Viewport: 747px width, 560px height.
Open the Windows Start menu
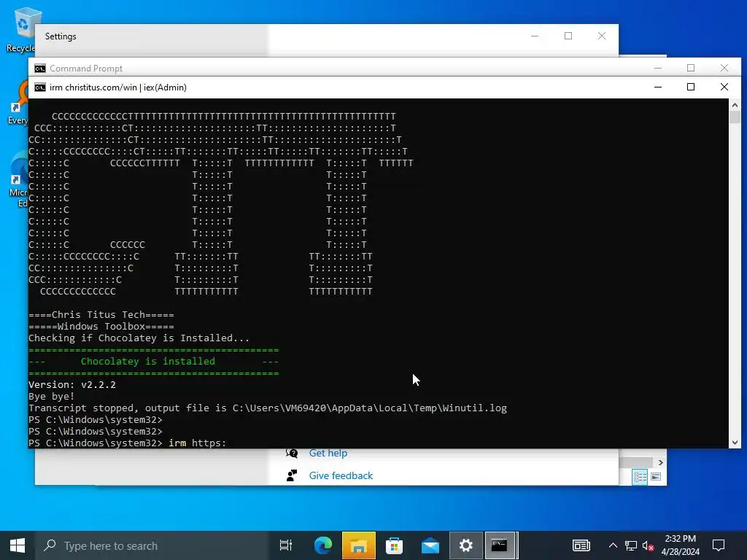tap(18, 545)
